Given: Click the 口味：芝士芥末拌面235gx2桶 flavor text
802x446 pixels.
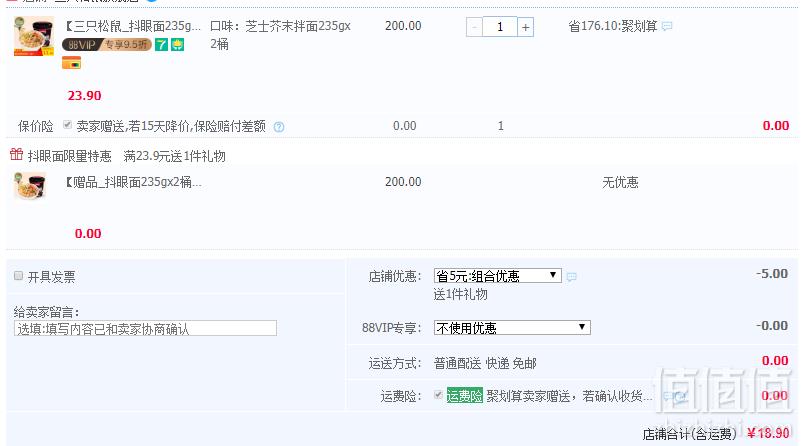Looking at the screenshot, I should point(280,35).
